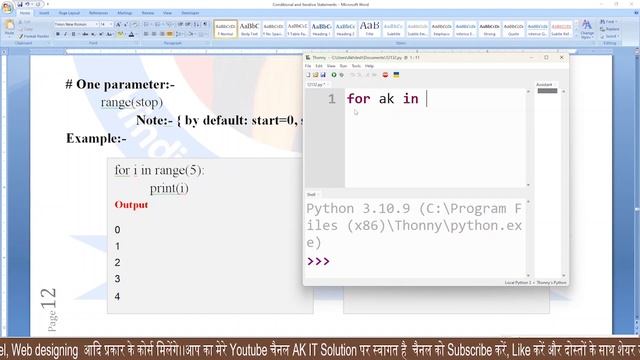Open the Thonny Tools menu
640x360 pixels.
point(356,66)
